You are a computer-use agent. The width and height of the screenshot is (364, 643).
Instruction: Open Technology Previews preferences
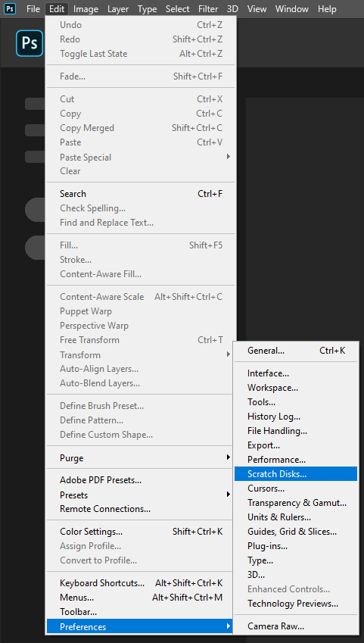296,604
